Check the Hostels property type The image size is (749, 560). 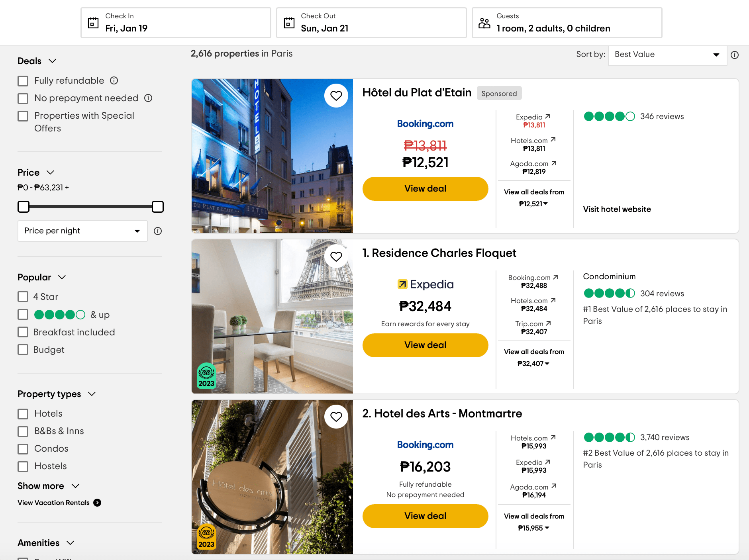pos(23,466)
